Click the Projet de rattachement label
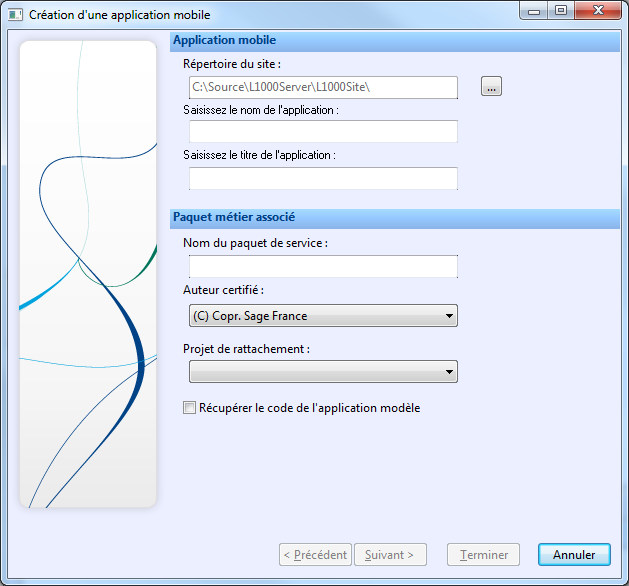629x586 pixels. point(246,349)
